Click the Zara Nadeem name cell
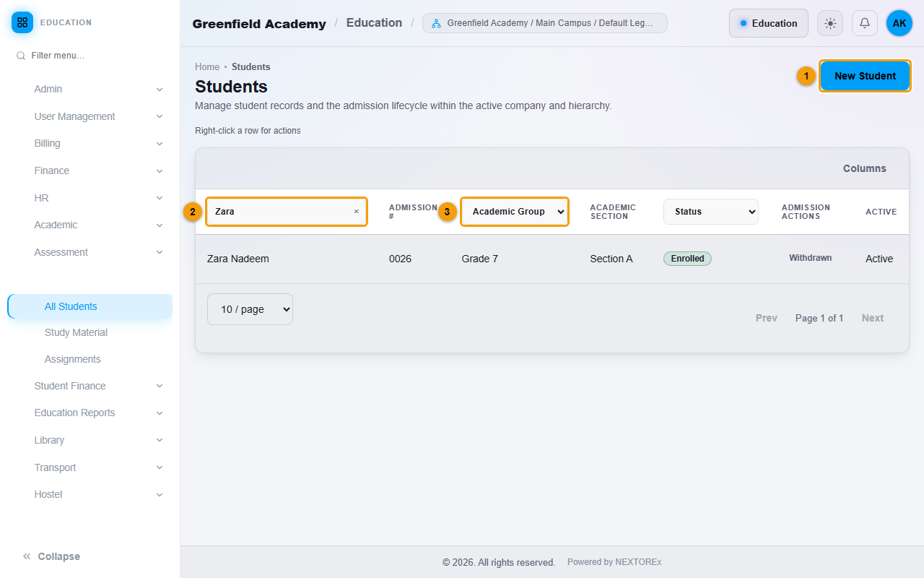Image resolution: width=924 pixels, height=578 pixels. click(x=238, y=259)
